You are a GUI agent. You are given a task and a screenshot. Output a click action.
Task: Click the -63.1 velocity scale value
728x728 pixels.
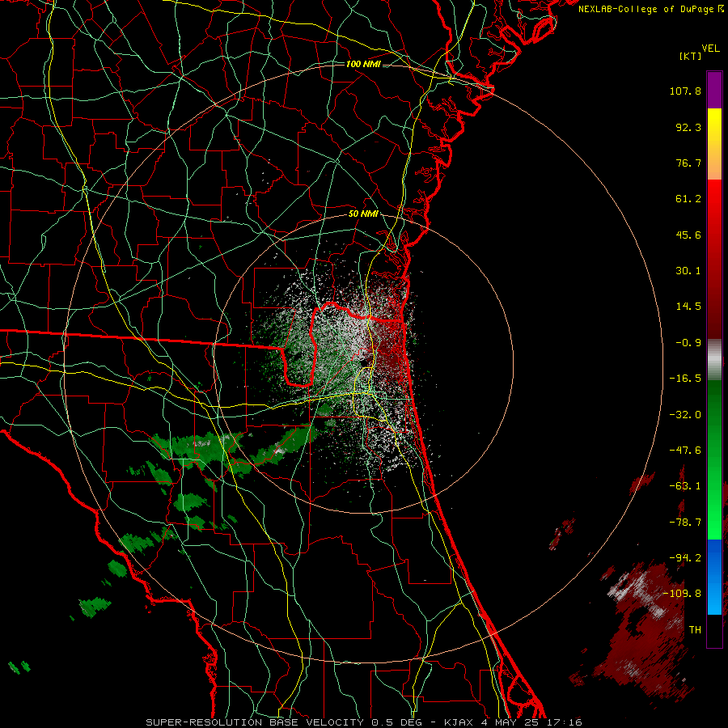(685, 486)
